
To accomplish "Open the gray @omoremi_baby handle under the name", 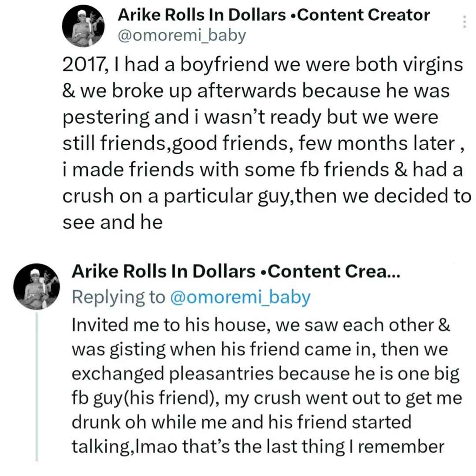I will pyautogui.click(x=182, y=36).
